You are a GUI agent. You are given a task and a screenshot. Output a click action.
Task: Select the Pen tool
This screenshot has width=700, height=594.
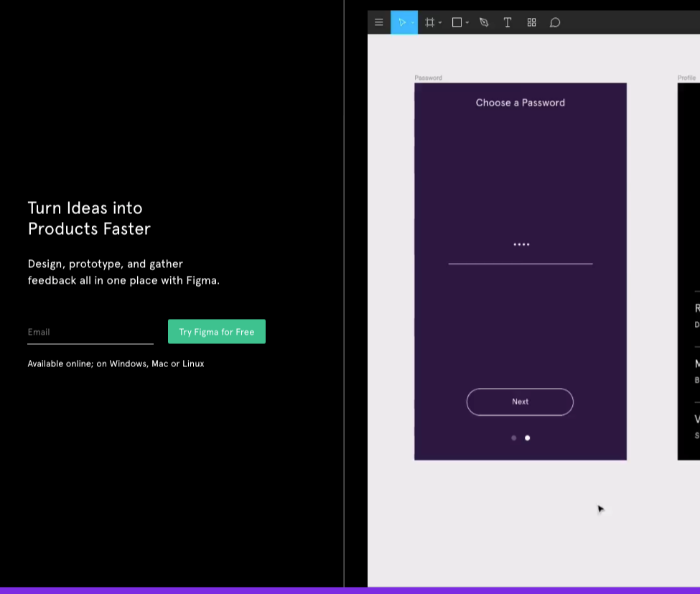tap(484, 22)
